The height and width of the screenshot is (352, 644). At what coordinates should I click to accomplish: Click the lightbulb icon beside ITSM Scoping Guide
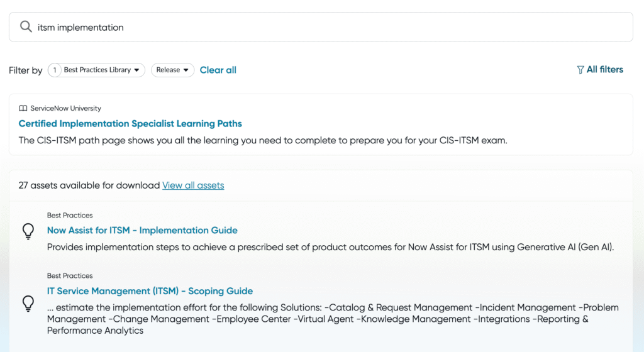(x=28, y=304)
